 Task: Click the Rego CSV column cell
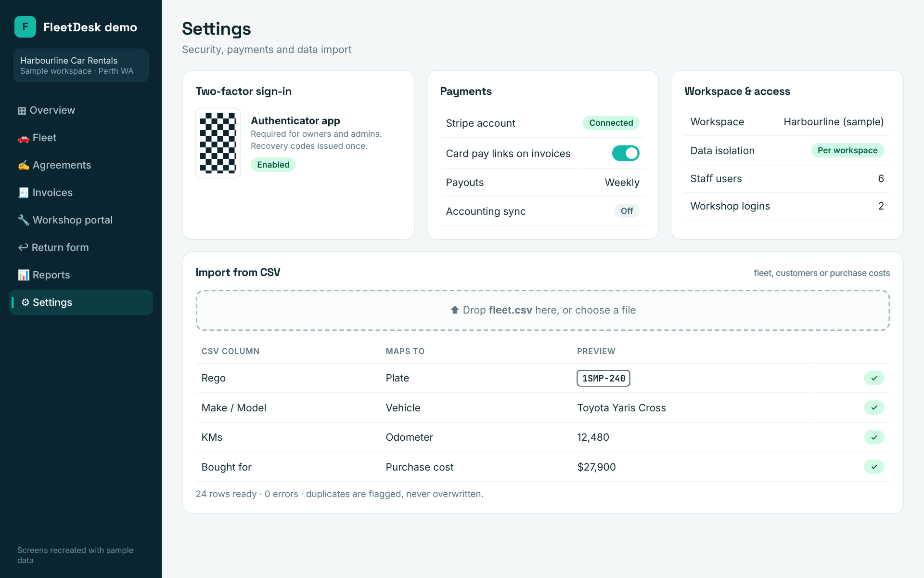click(x=213, y=378)
